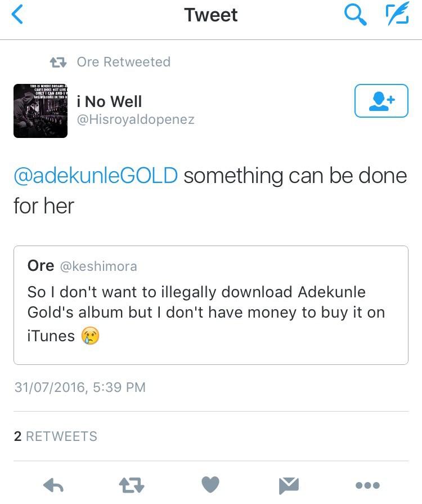Tap the i No Well display name
This screenshot has height=504, width=422.
point(109,102)
